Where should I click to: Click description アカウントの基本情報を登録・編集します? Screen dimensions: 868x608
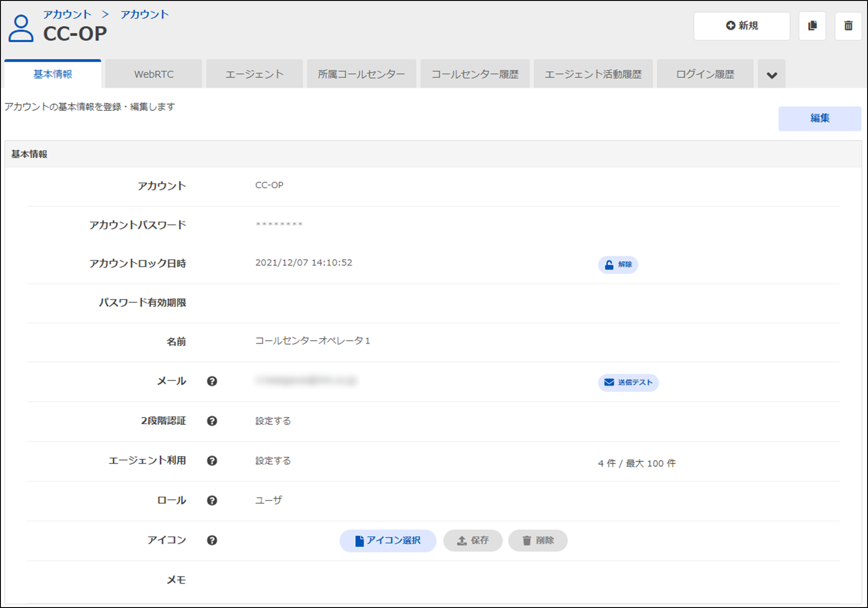90,107
